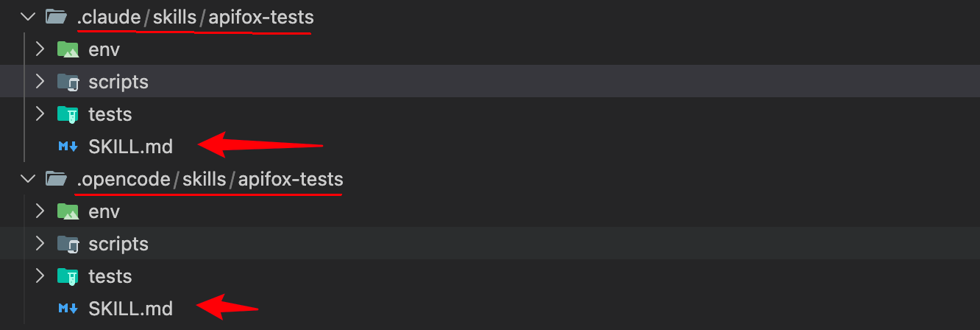The height and width of the screenshot is (330, 980).
Task: Expand the env folder under .opencode
Action: pos(40,211)
